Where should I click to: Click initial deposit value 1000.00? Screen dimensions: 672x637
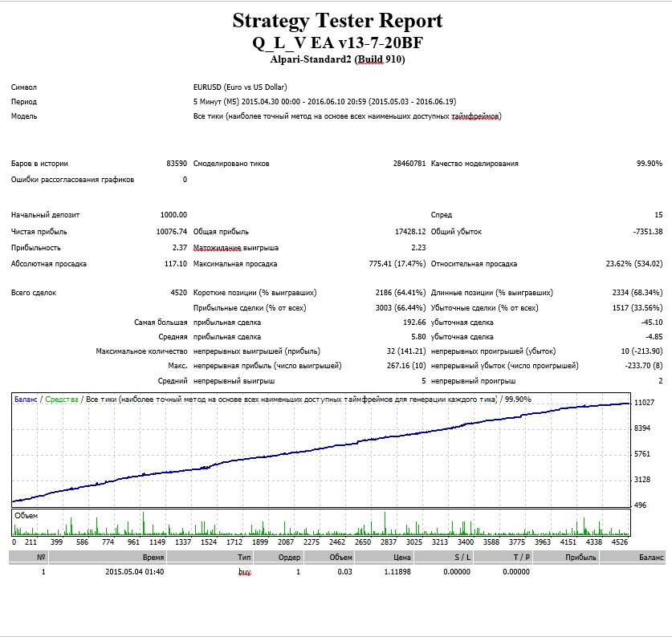[173, 215]
